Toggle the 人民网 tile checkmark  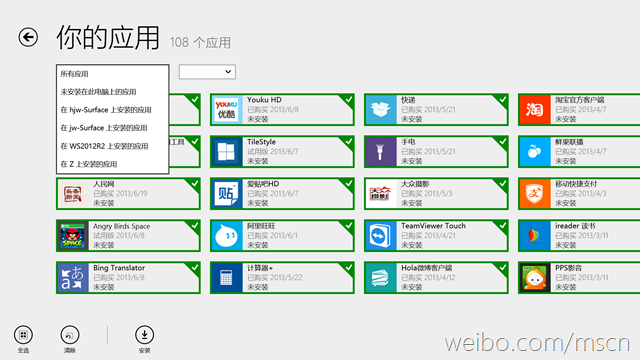click(194, 184)
